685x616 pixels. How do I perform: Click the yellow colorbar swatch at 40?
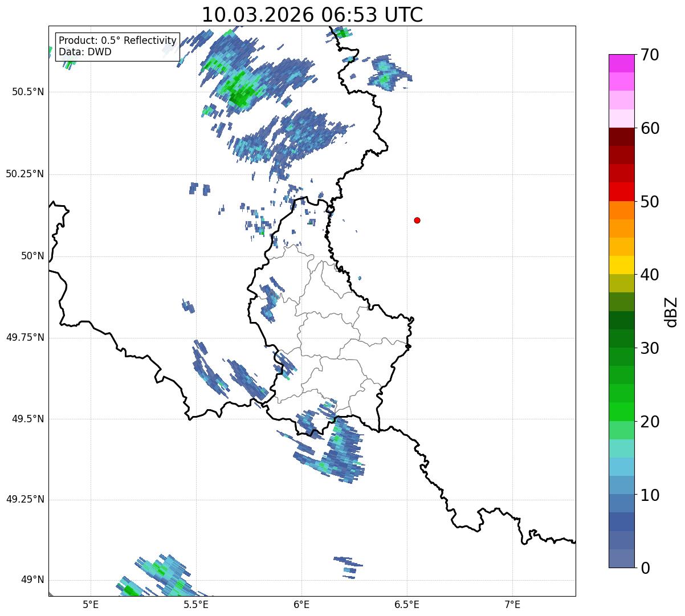621,265
